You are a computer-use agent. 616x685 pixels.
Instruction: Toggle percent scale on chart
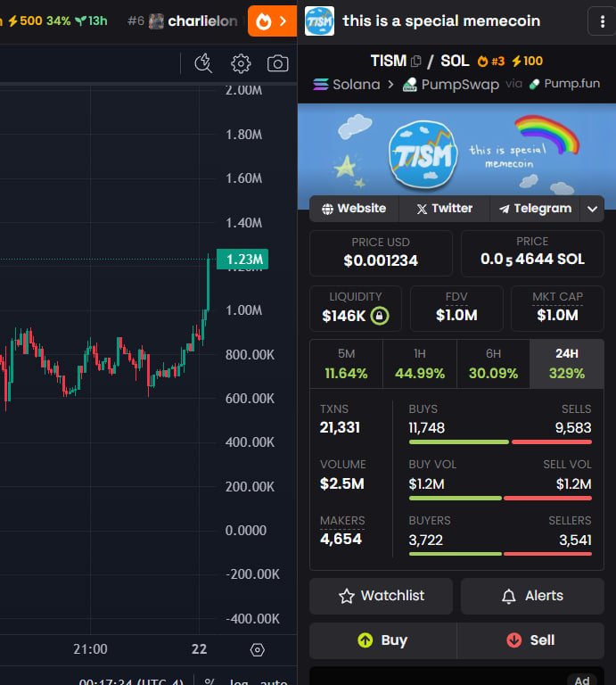click(x=209, y=681)
